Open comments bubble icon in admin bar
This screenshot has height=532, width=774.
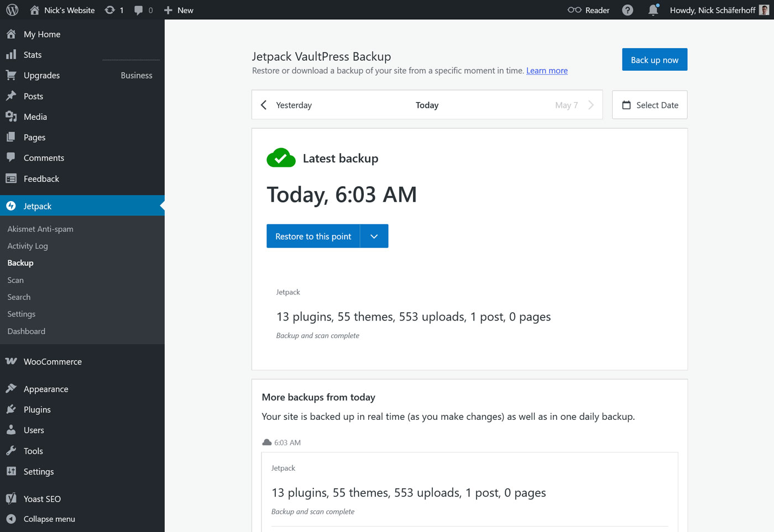coord(138,10)
